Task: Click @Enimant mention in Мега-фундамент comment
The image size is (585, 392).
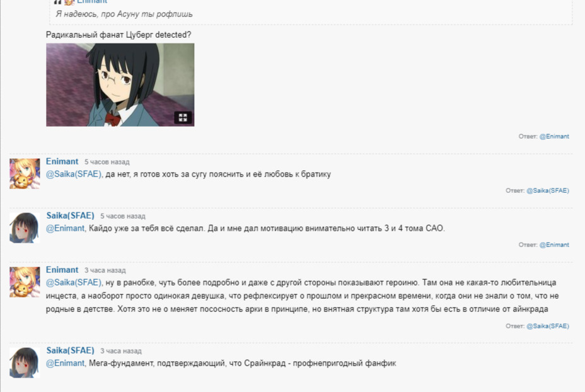Action: tap(66, 363)
